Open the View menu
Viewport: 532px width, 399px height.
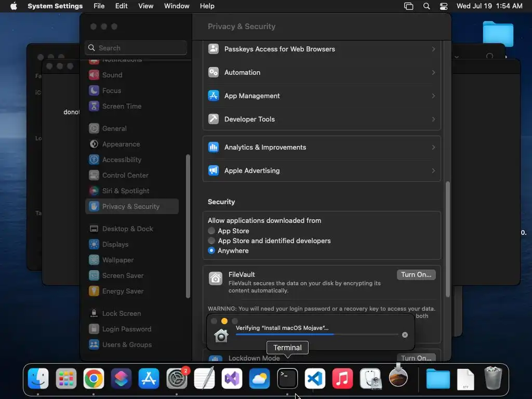tap(145, 6)
